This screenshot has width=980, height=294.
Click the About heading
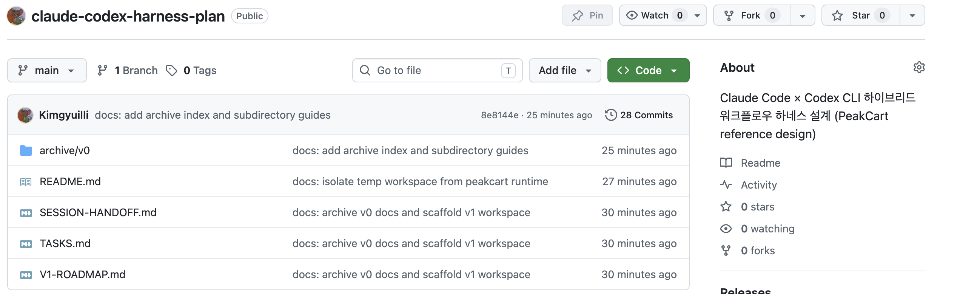737,68
